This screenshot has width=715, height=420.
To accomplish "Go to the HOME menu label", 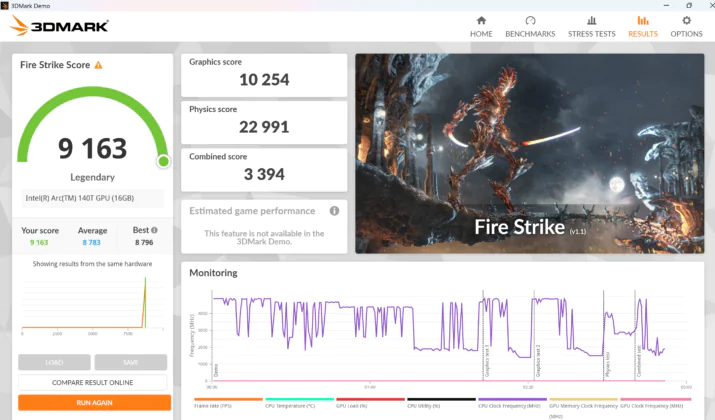I will (481, 34).
